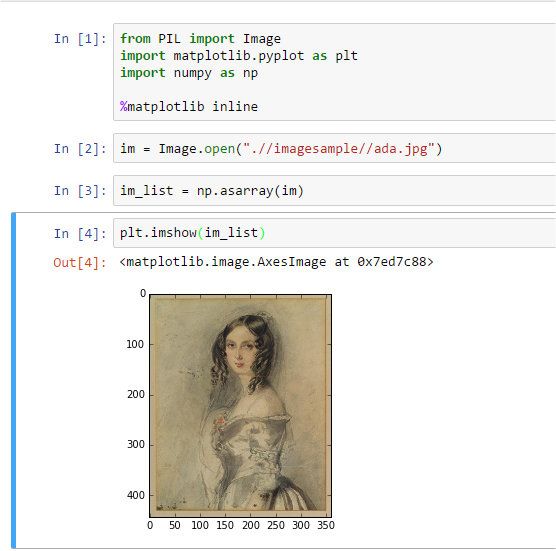Click the In [2]: prompt label

click(80, 149)
